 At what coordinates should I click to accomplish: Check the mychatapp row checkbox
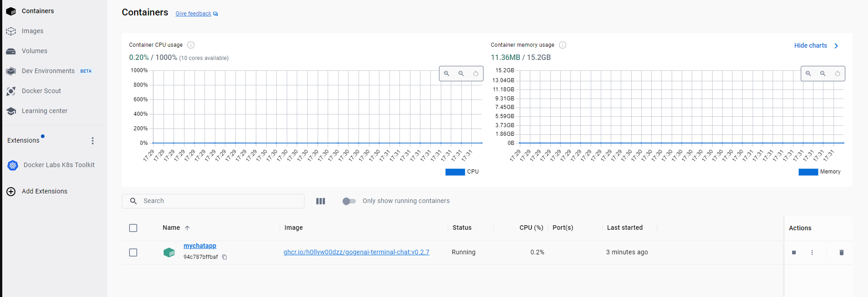click(133, 252)
